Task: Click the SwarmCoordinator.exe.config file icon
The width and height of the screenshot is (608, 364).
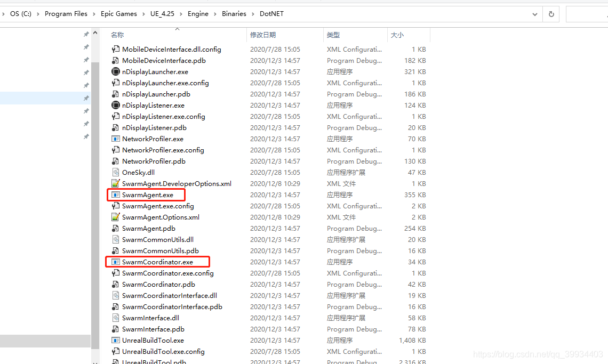Action: coord(116,273)
